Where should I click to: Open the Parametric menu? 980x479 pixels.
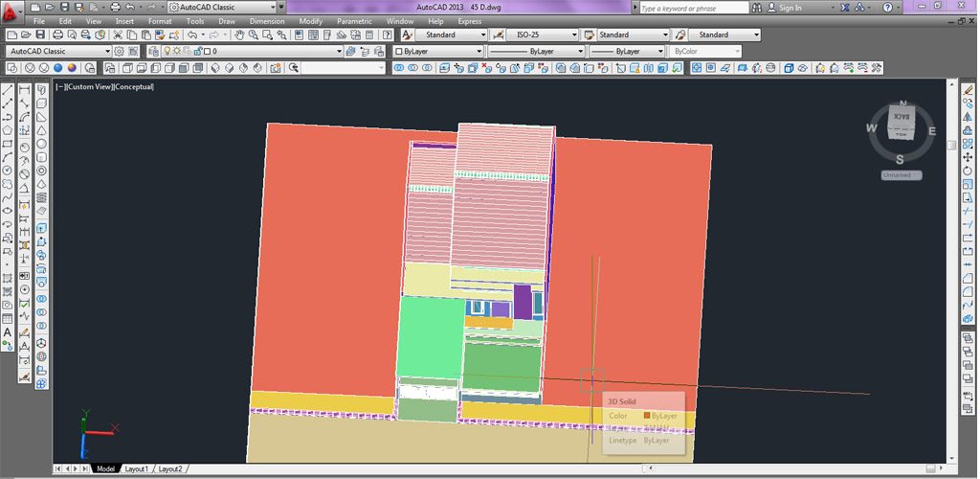point(354,21)
